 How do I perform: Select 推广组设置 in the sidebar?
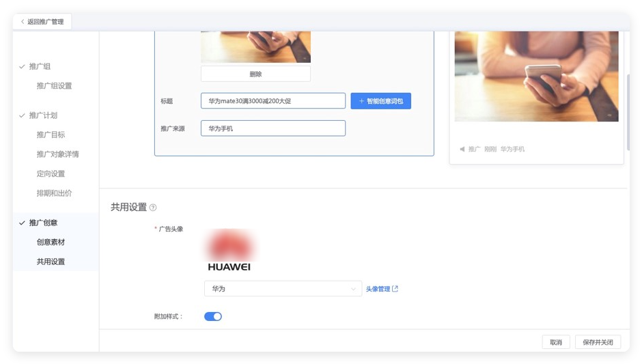(x=54, y=85)
